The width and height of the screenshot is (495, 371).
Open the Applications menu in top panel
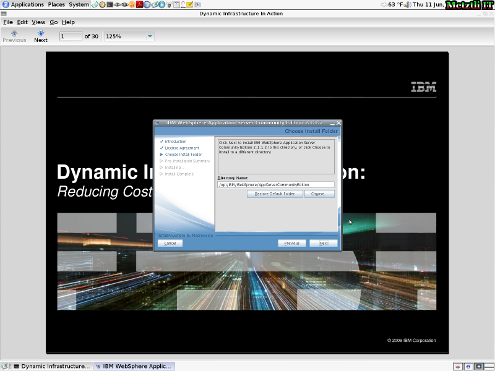point(27,5)
